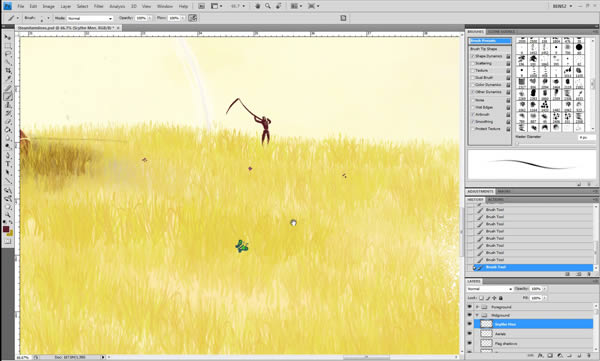
Task: Enable the Scattering checkbox
Action: point(473,63)
